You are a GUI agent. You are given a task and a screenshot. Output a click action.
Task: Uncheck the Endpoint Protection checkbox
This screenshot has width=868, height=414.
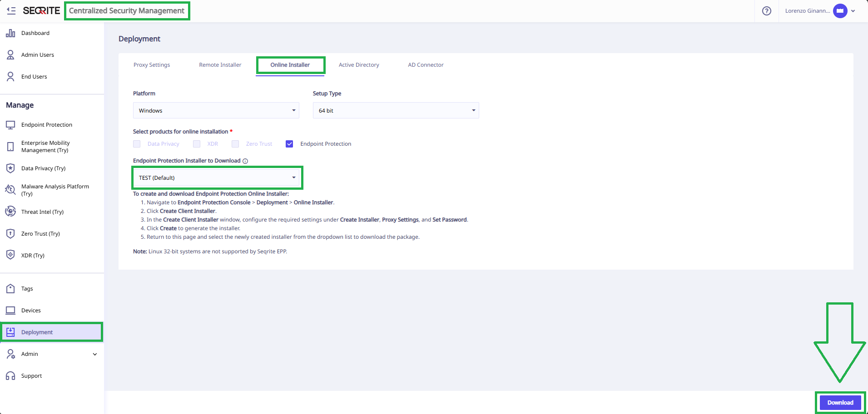289,144
